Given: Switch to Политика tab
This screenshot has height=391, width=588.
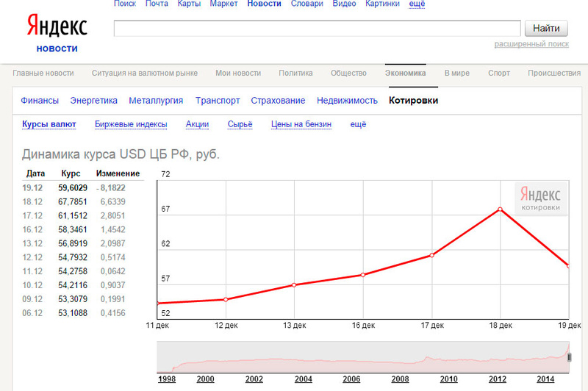Looking at the screenshot, I should (295, 73).
